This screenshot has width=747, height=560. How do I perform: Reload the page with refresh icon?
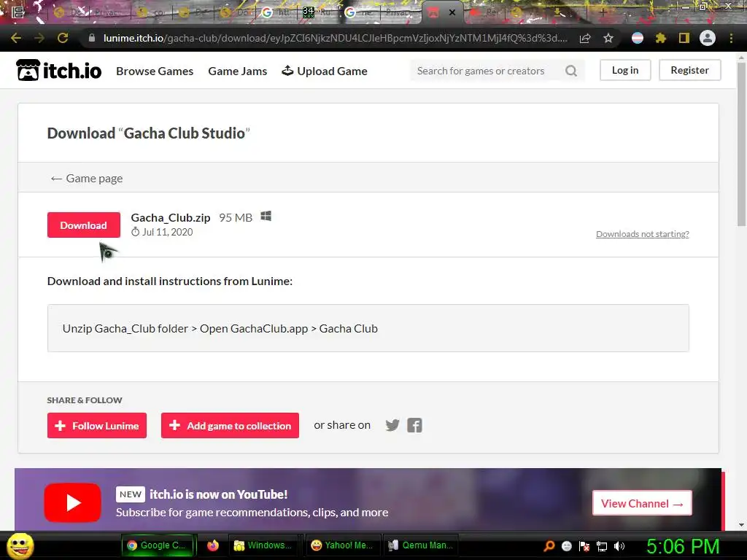[63, 38]
